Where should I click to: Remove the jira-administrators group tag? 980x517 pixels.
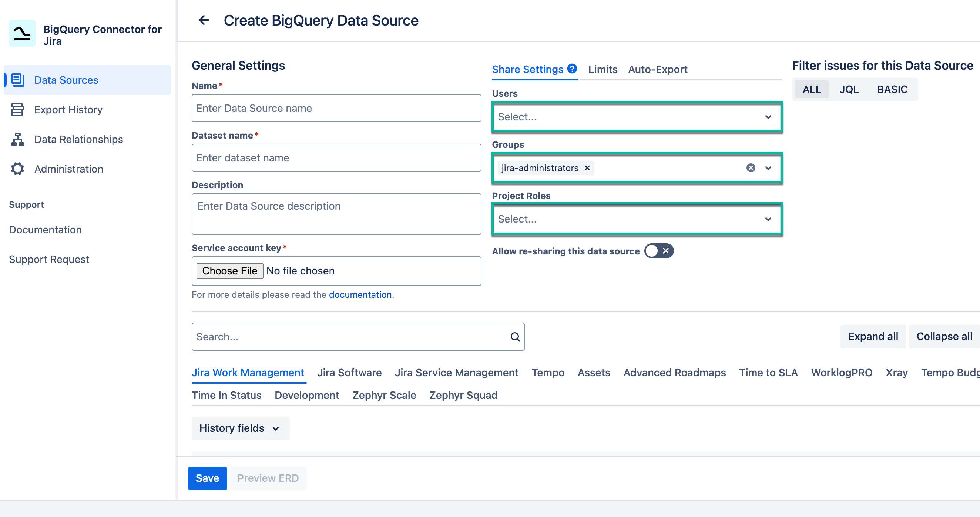(x=587, y=168)
